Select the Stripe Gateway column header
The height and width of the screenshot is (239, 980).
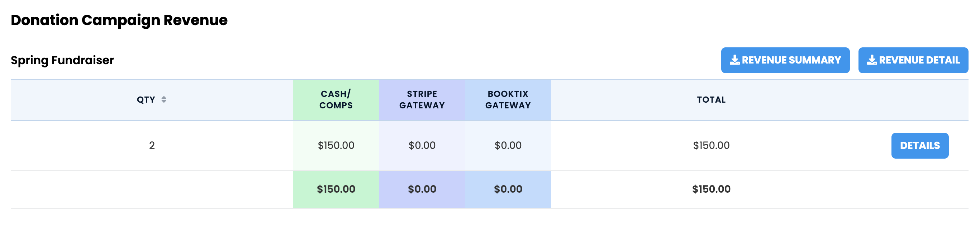tap(422, 100)
